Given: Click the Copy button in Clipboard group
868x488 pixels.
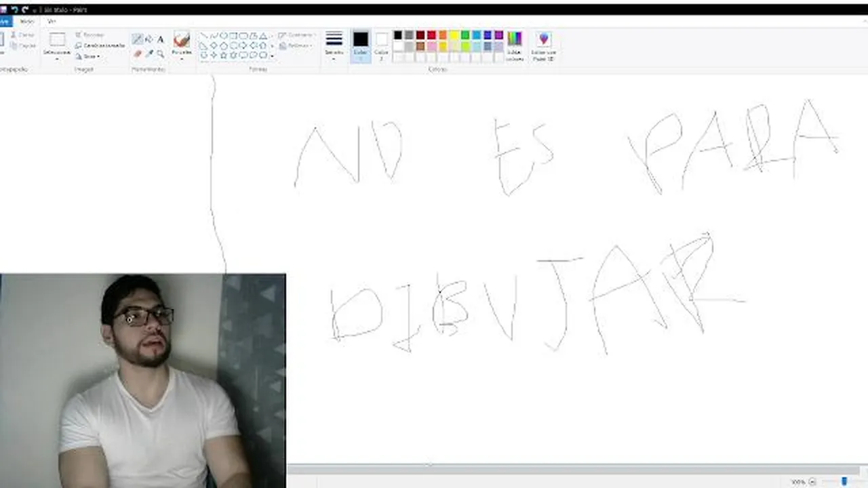Looking at the screenshot, I should point(23,45).
